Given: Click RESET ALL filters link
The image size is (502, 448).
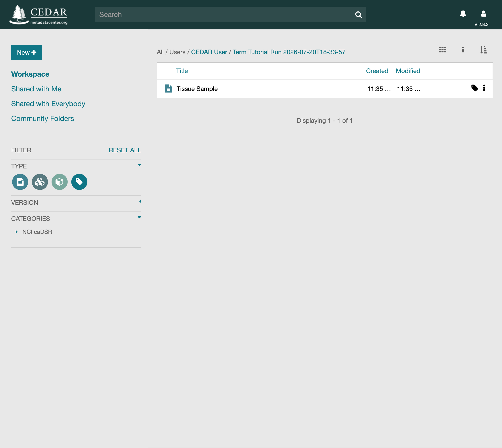Looking at the screenshot, I should pyautogui.click(x=125, y=150).
